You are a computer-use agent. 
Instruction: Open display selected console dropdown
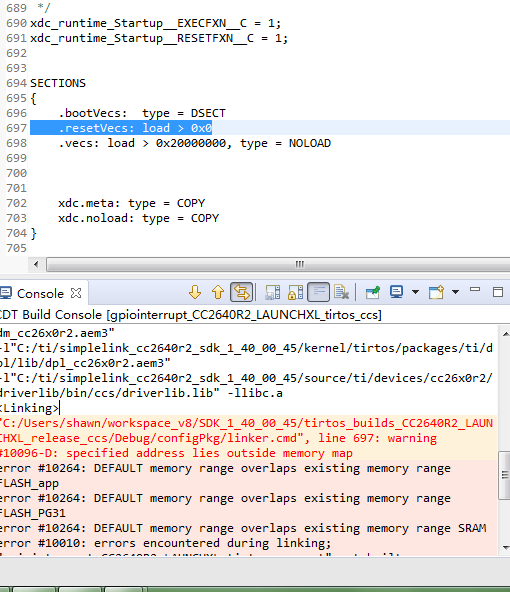(415, 292)
